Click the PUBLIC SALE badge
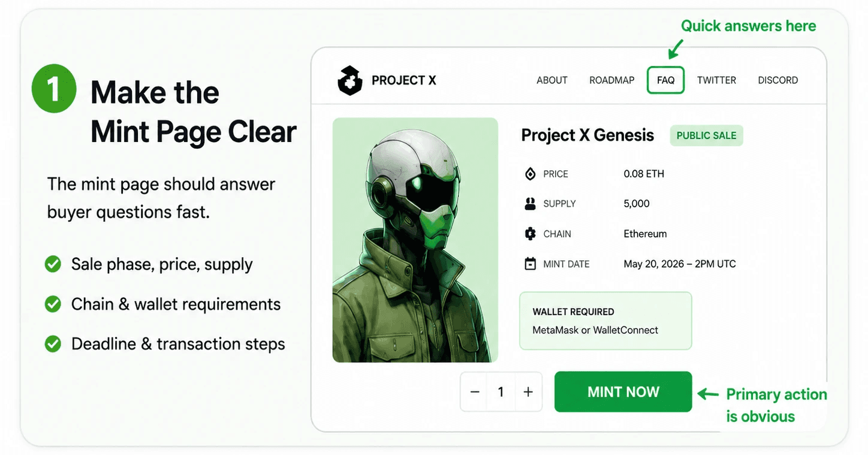Image resolution: width=868 pixels, height=455 pixels. click(x=707, y=135)
